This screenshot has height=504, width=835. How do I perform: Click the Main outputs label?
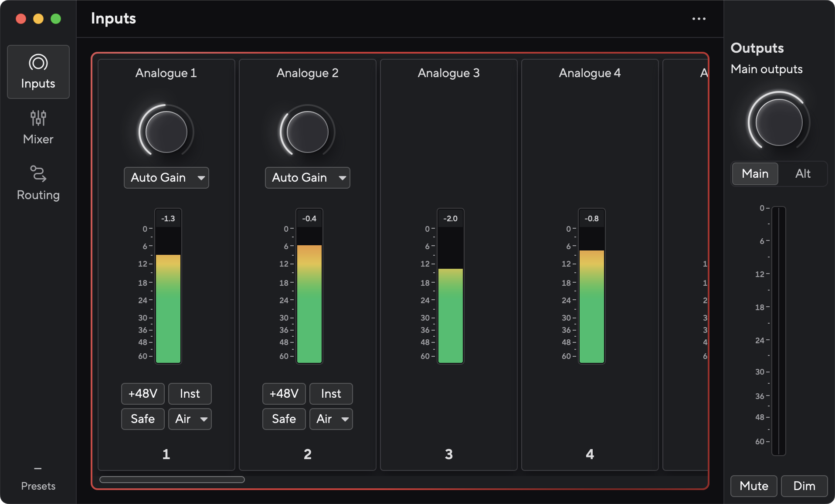[x=767, y=69]
